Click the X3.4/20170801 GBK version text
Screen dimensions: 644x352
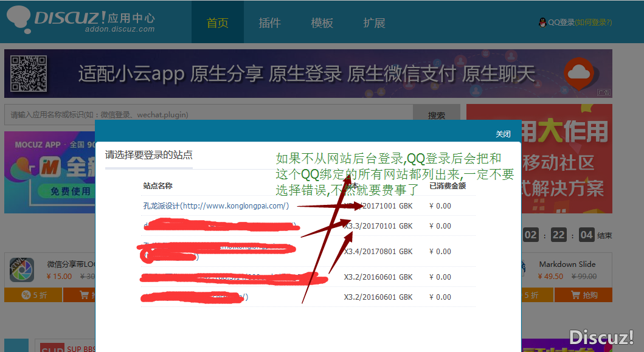[378, 251]
